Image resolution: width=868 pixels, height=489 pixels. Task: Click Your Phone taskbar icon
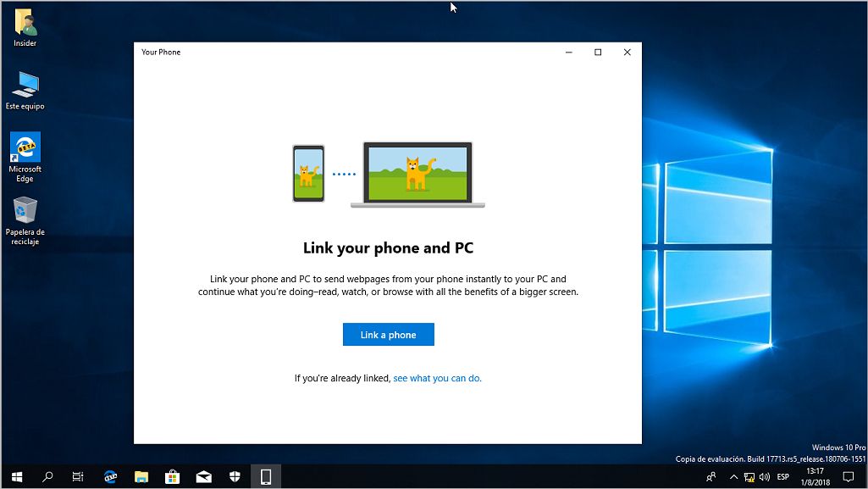pyautogui.click(x=266, y=476)
